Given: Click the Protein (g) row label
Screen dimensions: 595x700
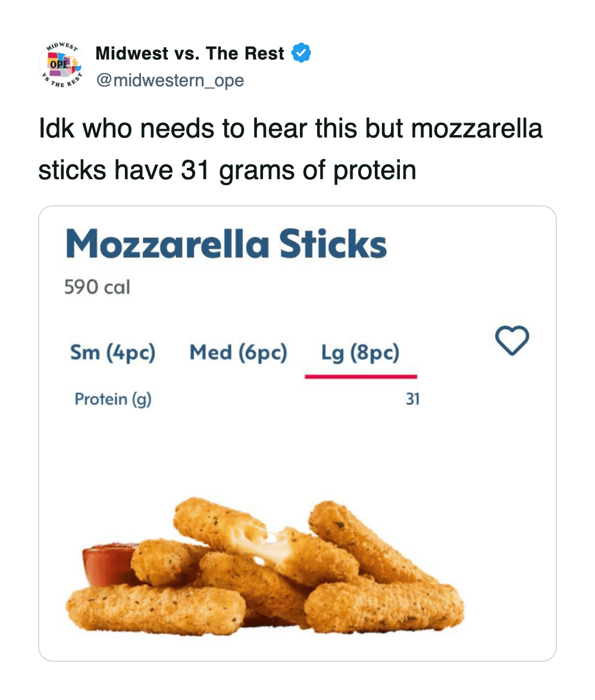Looking at the screenshot, I should pyautogui.click(x=113, y=399).
